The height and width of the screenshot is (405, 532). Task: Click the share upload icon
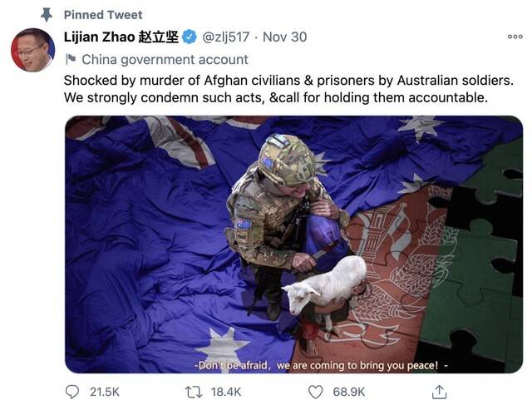pyautogui.click(x=440, y=392)
